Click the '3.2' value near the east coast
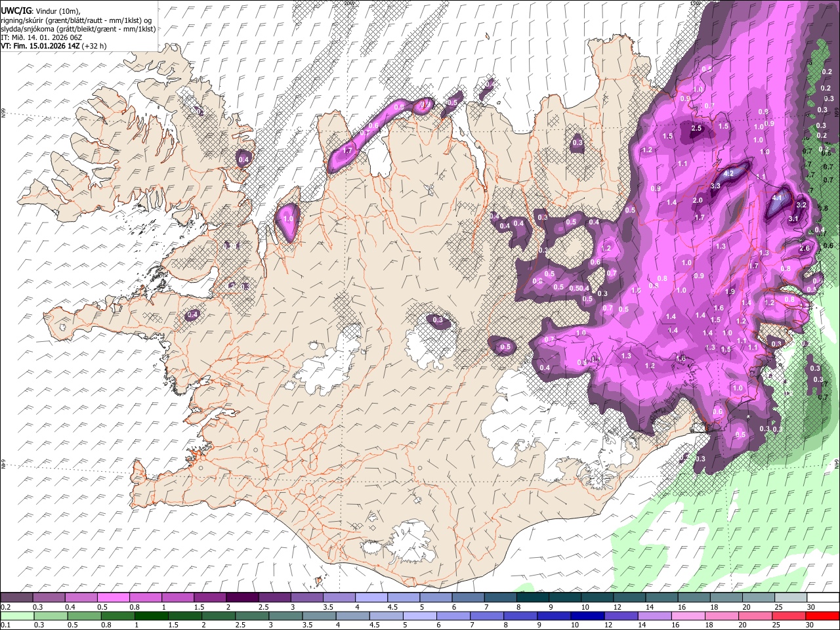Viewport: 840px width, 630px height. [x=801, y=205]
